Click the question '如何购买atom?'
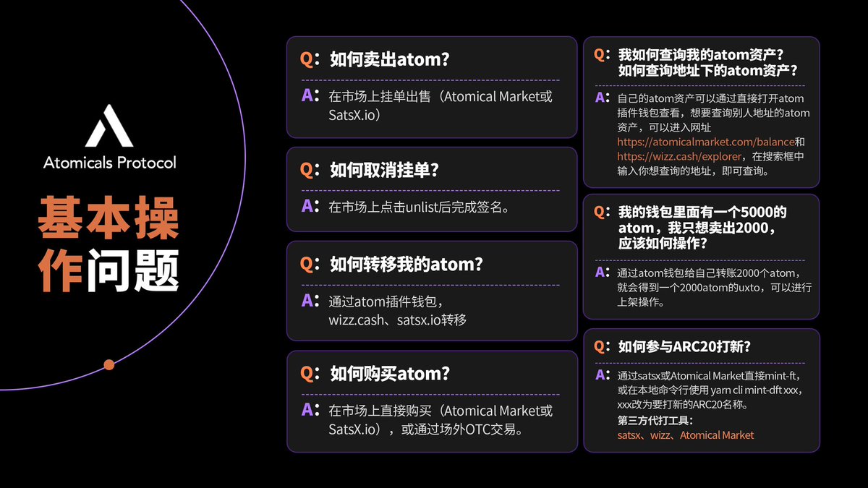This screenshot has width=868, height=488. [x=389, y=373]
